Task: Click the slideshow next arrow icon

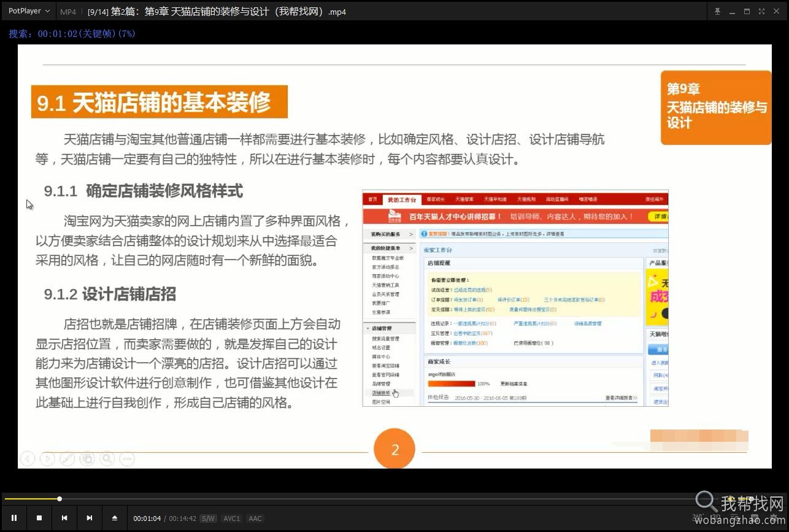Action: pos(47,458)
